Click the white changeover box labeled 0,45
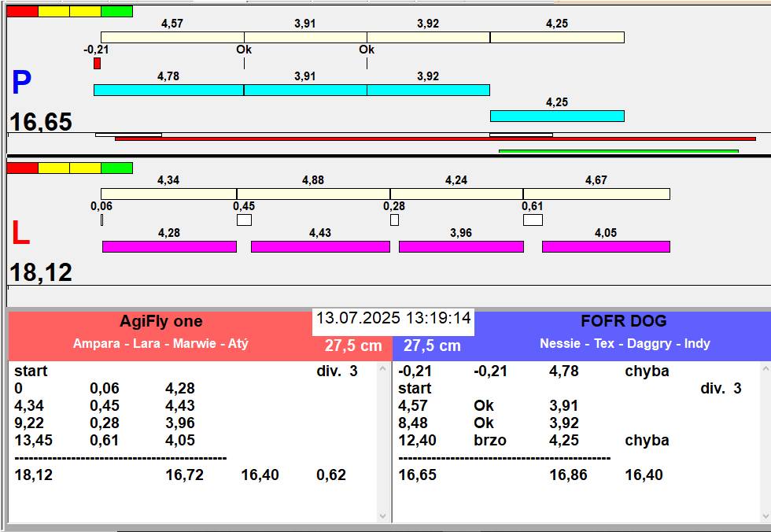 (244, 220)
